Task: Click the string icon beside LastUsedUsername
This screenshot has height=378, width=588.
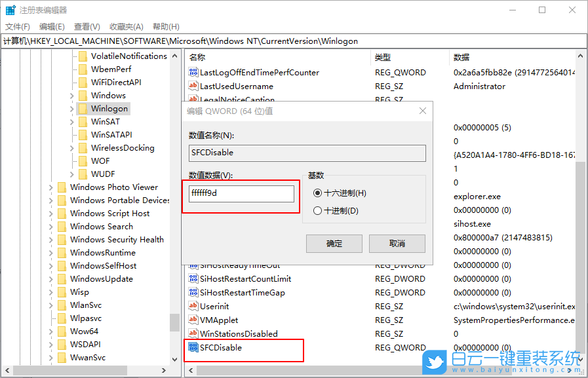Action: [x=193, y=86]
